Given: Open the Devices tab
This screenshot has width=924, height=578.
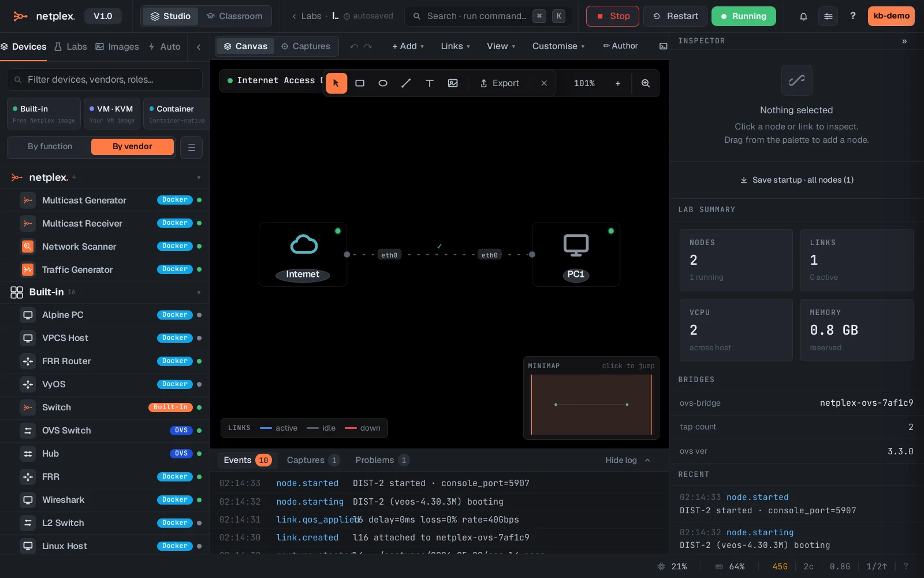Looking at the screenshot, I should pos(24,47).
